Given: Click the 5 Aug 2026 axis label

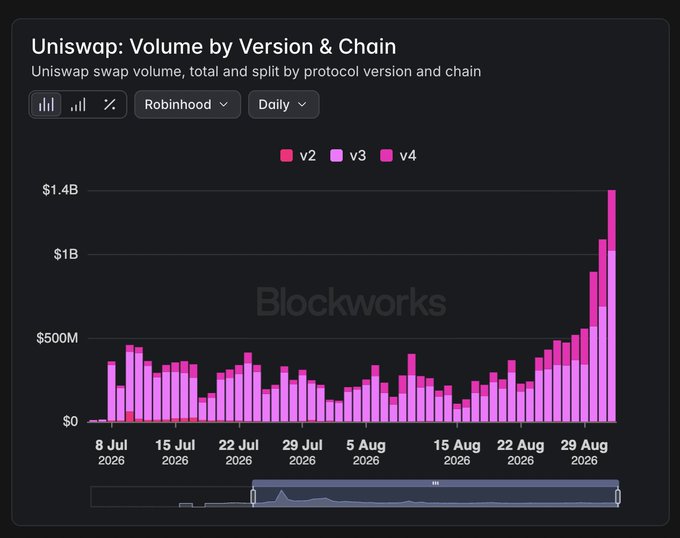Looking at the screenshot, I should click(366, 453).
